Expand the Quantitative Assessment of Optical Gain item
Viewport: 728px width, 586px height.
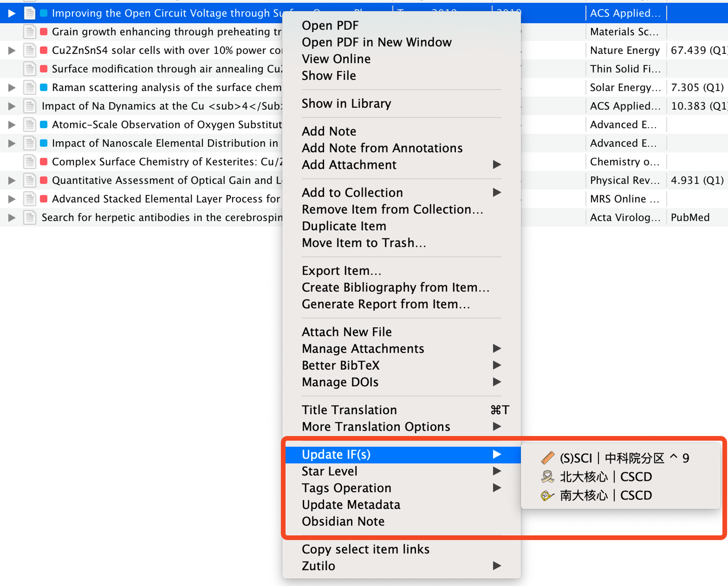point(12,180)
